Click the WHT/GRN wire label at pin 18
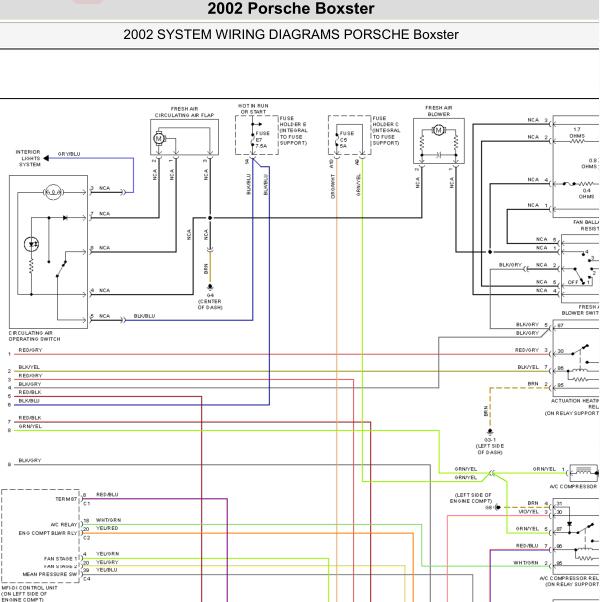Screen dimensions: 600x602 coord(108,520)
